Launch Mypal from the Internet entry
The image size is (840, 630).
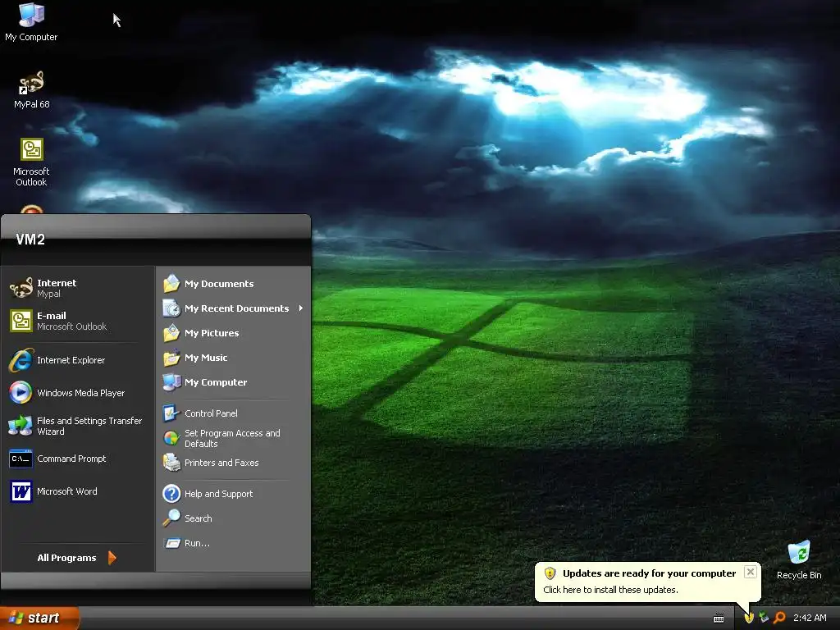click(78, 288)
